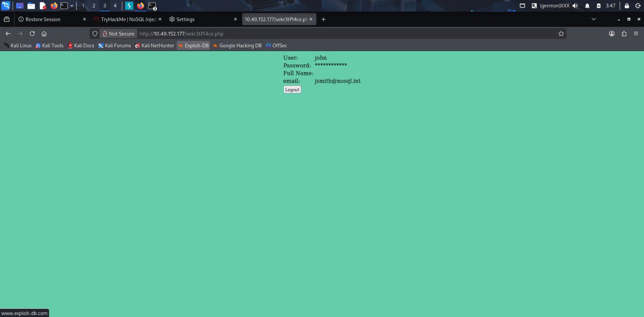Open the terminal emulator launcher
The height and width of the screenshot is (317, 644).
pyautogui.click(x=64, y=6)
